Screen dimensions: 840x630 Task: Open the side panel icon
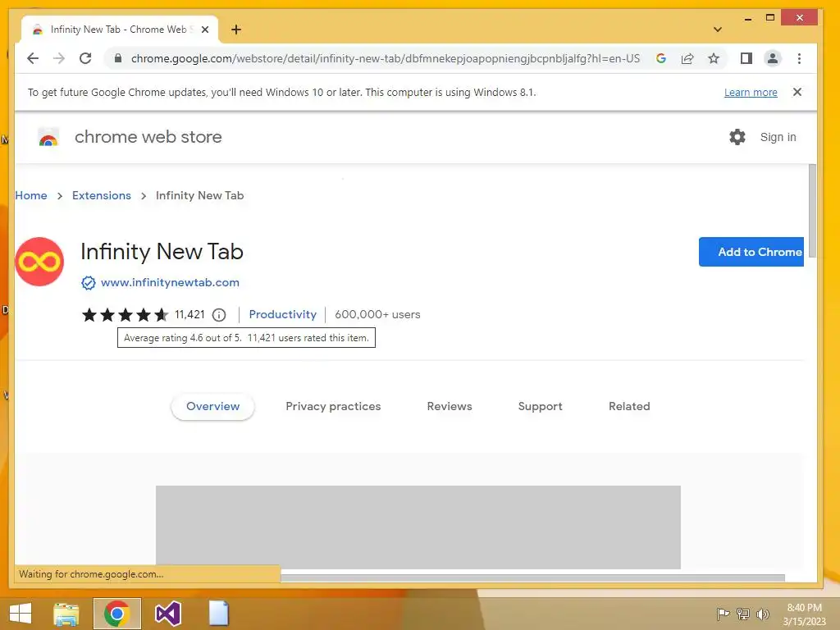pos(746,58)
